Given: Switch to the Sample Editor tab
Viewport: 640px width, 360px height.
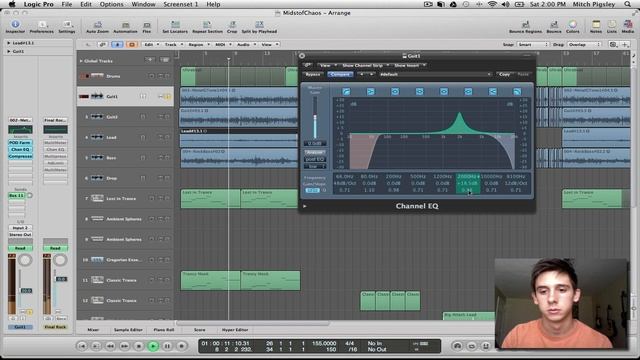Looking at the screenshot, I should [x=128, y=329].
